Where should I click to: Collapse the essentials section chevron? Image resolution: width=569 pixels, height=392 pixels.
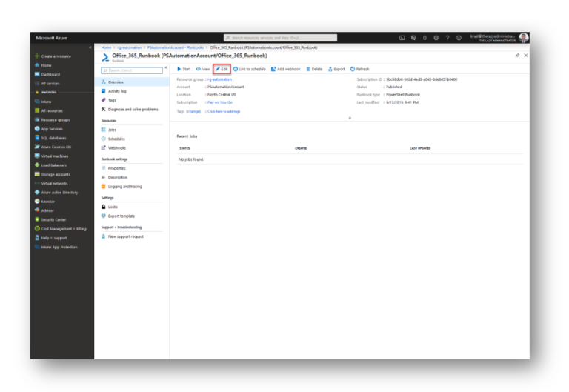[x=350, y=118]
